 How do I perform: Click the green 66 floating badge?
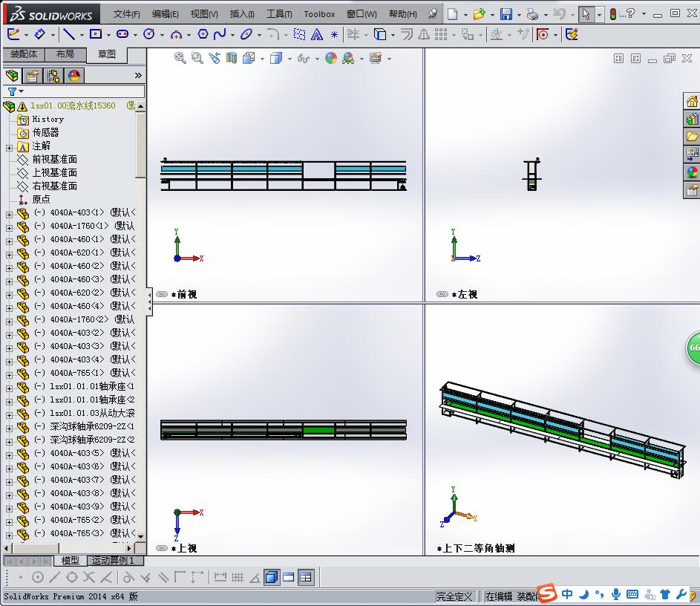tap(693, 348)
